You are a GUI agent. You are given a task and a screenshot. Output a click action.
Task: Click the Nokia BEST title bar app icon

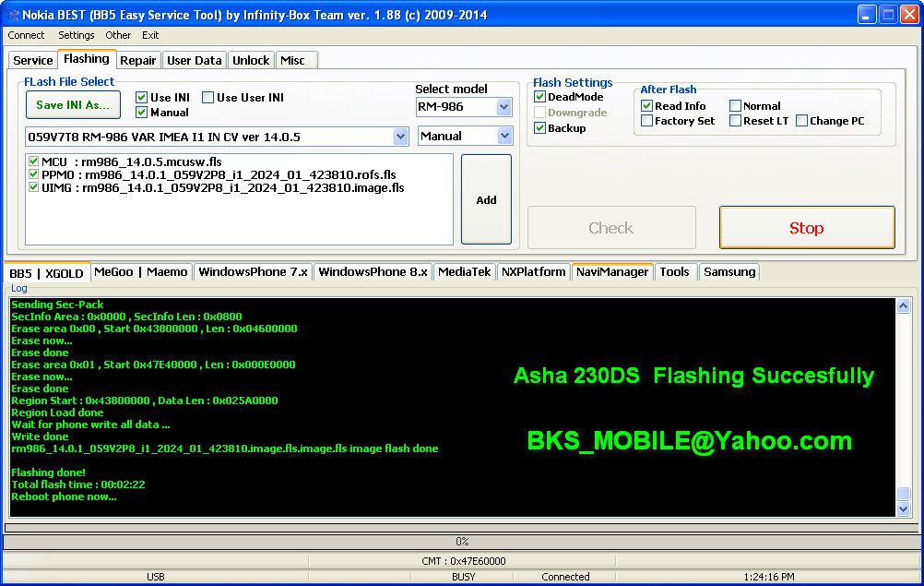pos(12,14)
